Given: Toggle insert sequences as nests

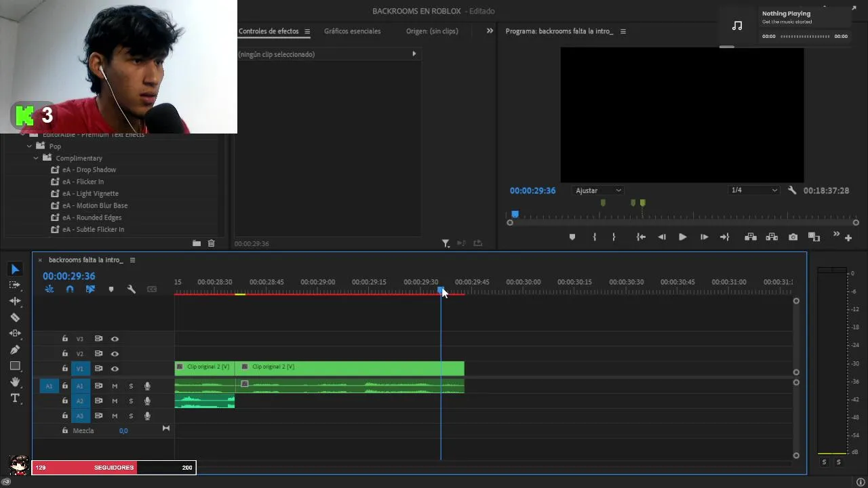Looking at the screenshot, I should click(x=50, y=289).
